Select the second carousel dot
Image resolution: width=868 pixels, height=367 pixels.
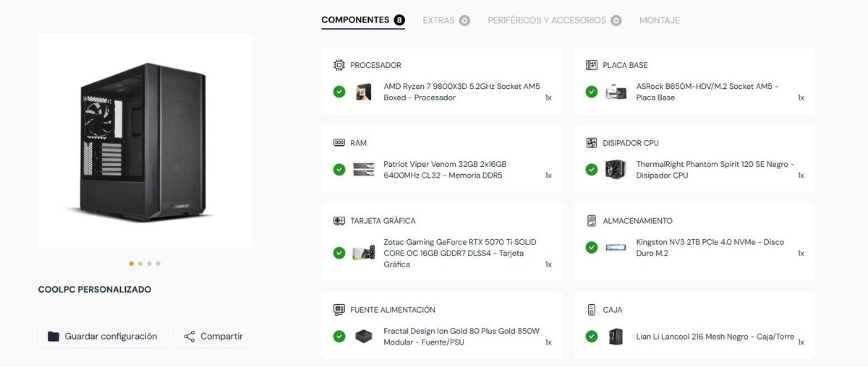pos(140,264)
